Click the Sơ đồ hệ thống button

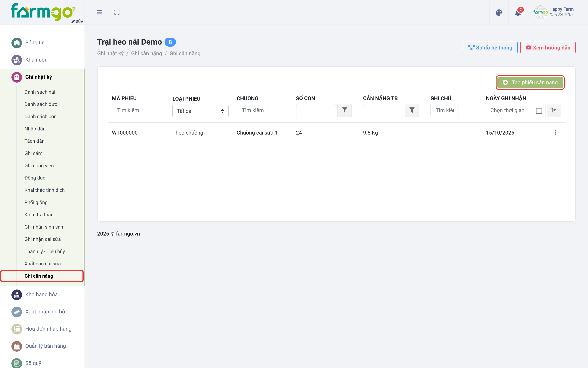pos(490,47)
